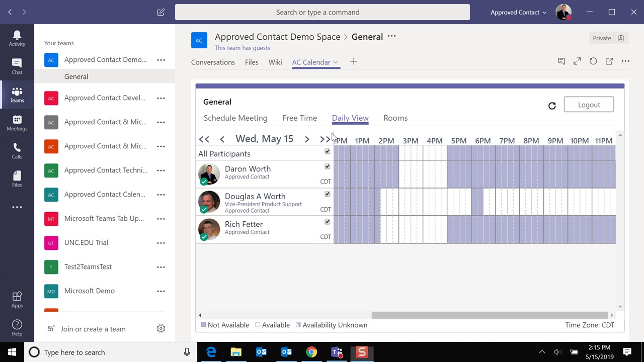Select the Daily View tab
The image size is (644, 362).
click(x=350, y=118)
